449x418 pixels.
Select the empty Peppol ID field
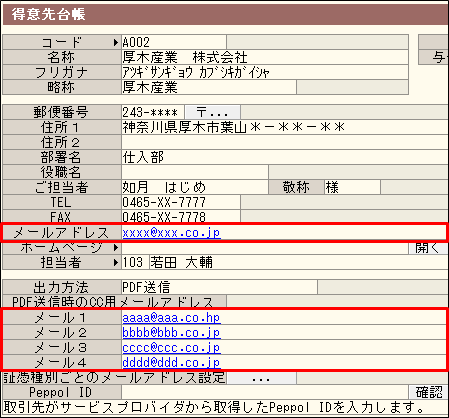pos(265,392)
